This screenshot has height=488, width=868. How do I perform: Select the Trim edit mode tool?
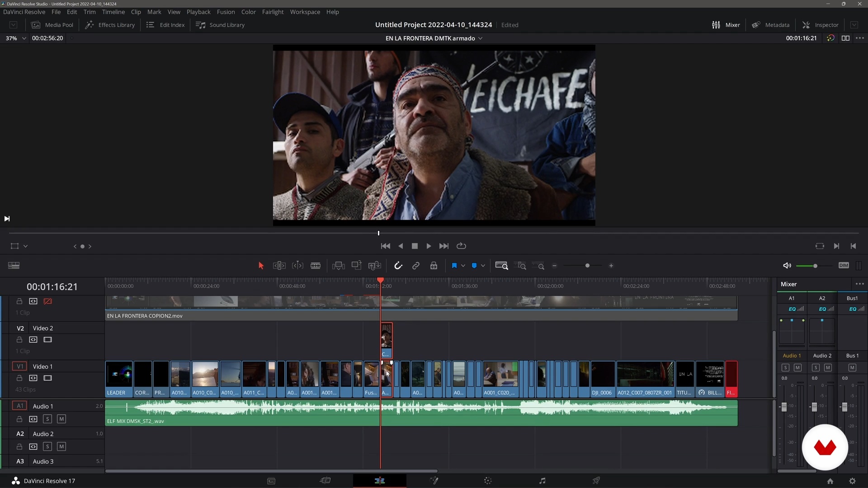coord(279,266)
